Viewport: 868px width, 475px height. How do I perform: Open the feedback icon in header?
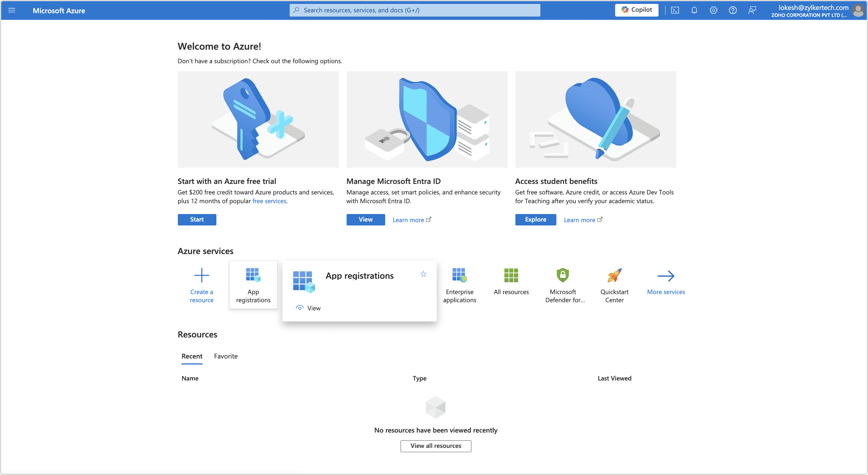752,11
